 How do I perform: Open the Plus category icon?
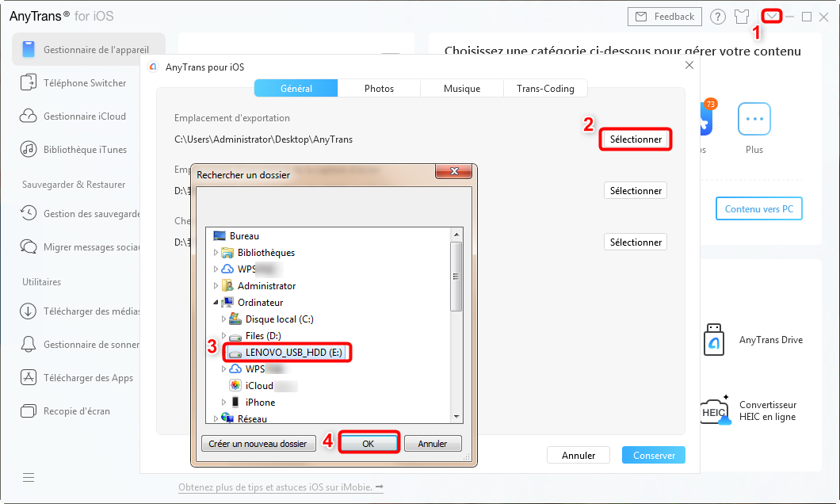(754, 119)
